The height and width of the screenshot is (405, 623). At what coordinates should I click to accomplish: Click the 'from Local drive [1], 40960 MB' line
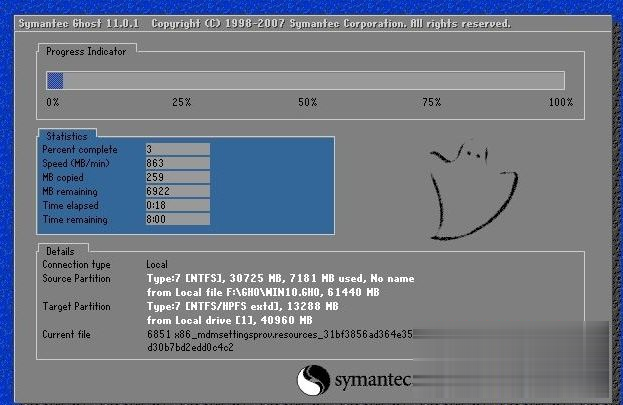click(x=230, y=320)
